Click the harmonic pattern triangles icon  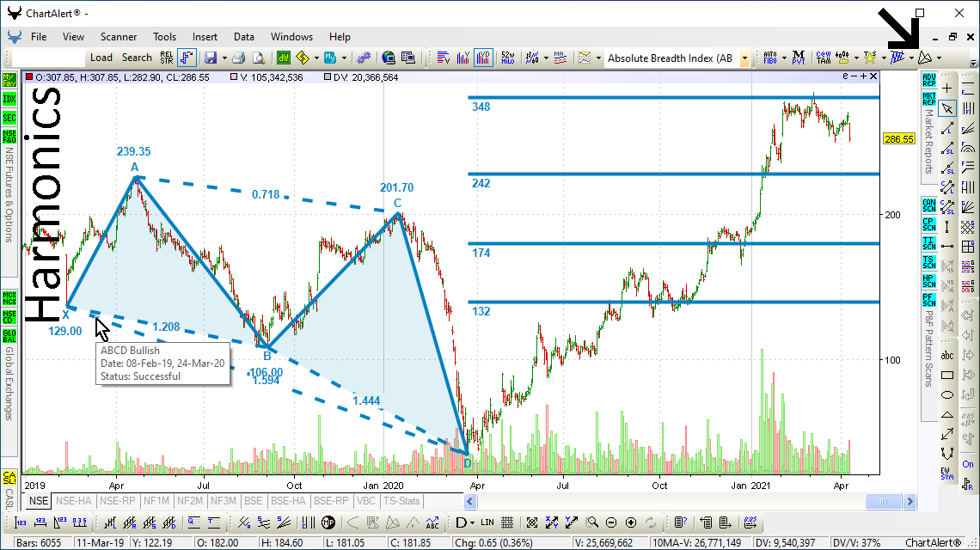click(x=925, y=58)
